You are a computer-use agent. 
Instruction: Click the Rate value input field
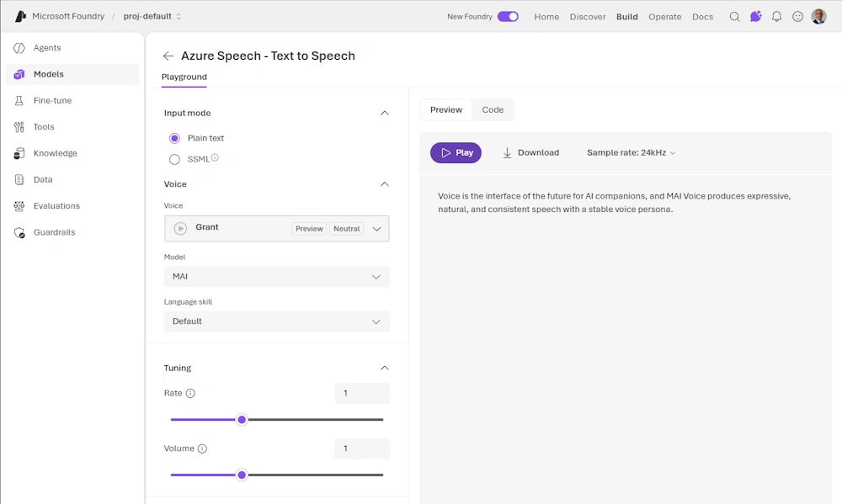point(362,393)
